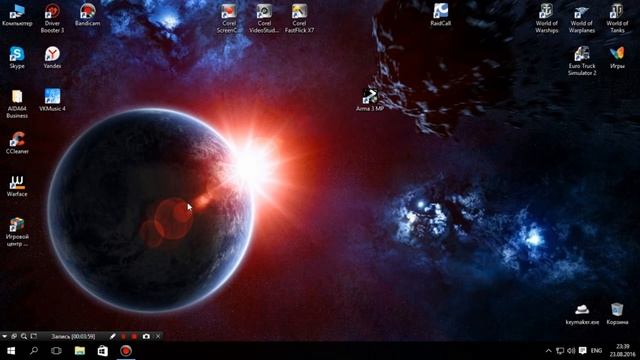Open the Windows Start menu
Image resolution: width=640 pixels, height=360 pixels.
[11, 351]
